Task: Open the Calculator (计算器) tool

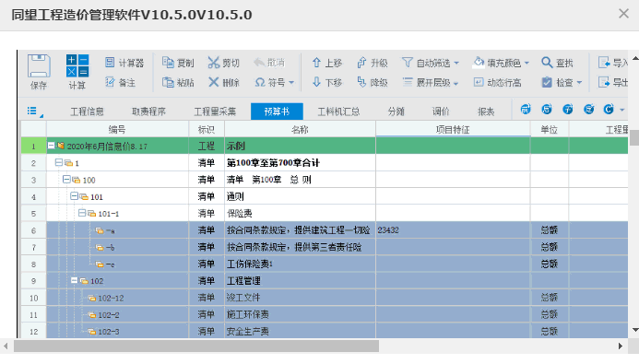Action: [x=124, y=63]
